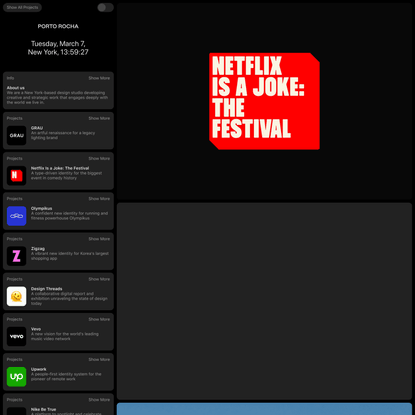
Task: Click Netflix description about comedy history
Action: point(66,176)
